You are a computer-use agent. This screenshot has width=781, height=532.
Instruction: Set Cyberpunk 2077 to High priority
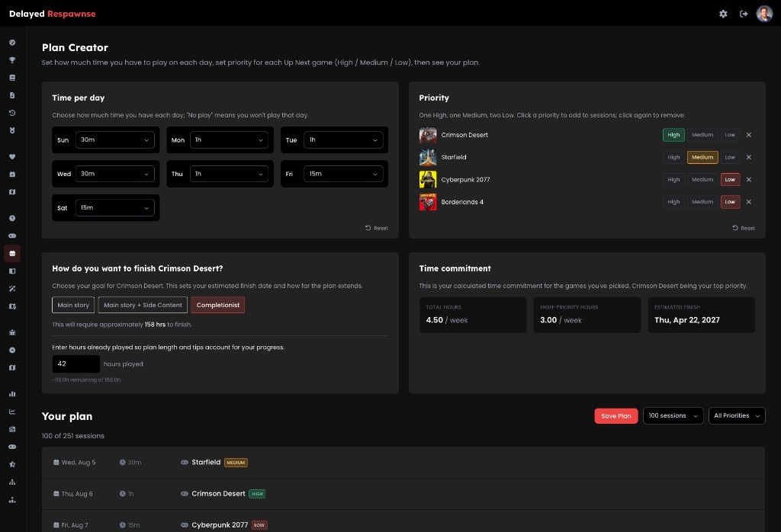(x=673, y=180)
